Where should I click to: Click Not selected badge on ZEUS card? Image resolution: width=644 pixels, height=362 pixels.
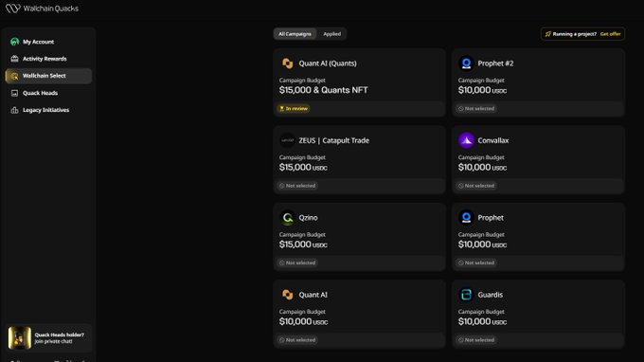[x=297, y=186]
